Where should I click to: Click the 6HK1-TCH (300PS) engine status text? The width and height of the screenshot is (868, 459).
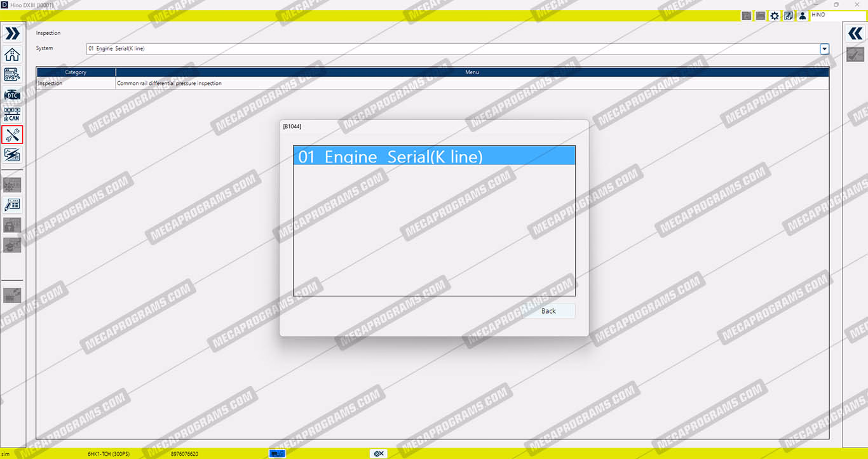109,455
